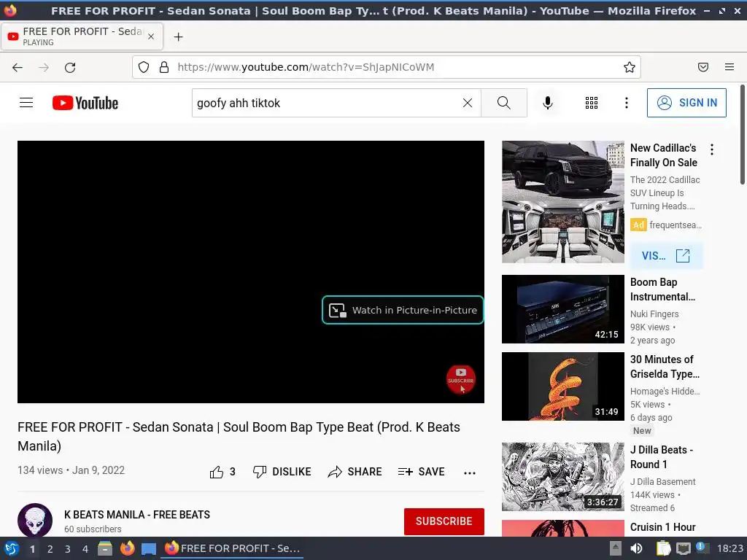The height and width of the screenshot is (560, 747).
Task: Open 30 Minutes of Griselda thumbnail
Action: pyautogui.click(x=562, y=386)
